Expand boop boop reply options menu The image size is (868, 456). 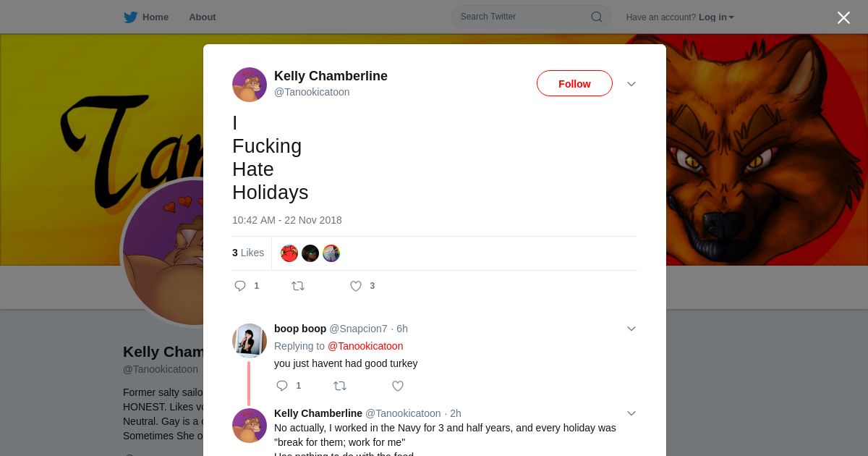tap(631, 329)
